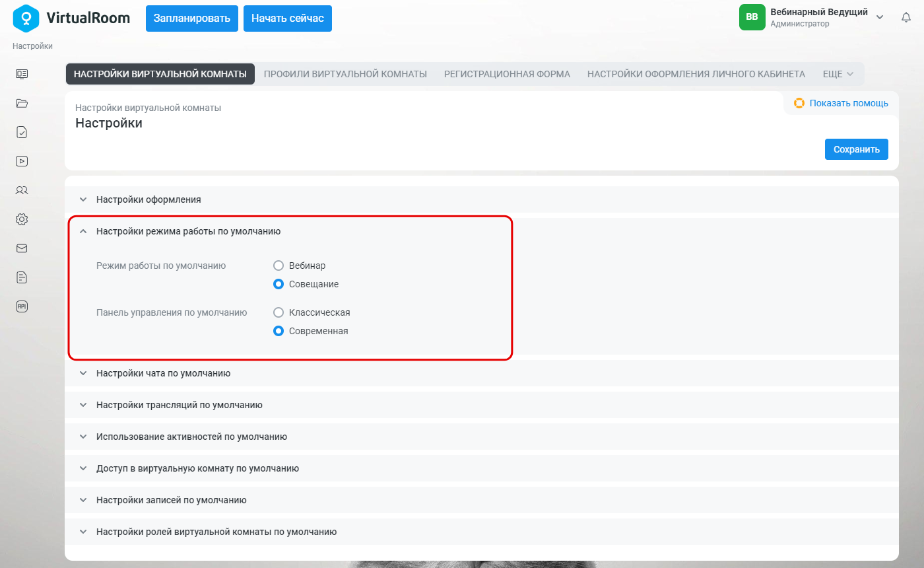Viewport: 924px width, 568px height.
Task: Open the user account dropdown arrow
Action: tap(880, 17)
